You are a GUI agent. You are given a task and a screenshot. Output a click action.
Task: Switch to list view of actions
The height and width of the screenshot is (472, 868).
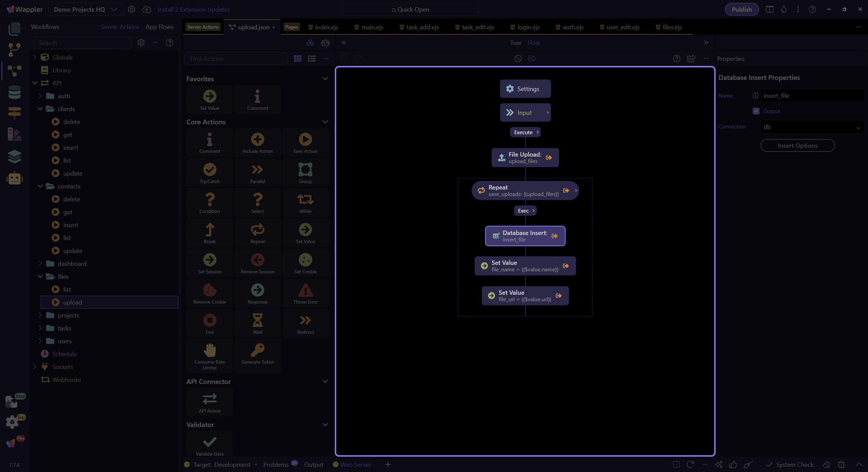[312, 59]
